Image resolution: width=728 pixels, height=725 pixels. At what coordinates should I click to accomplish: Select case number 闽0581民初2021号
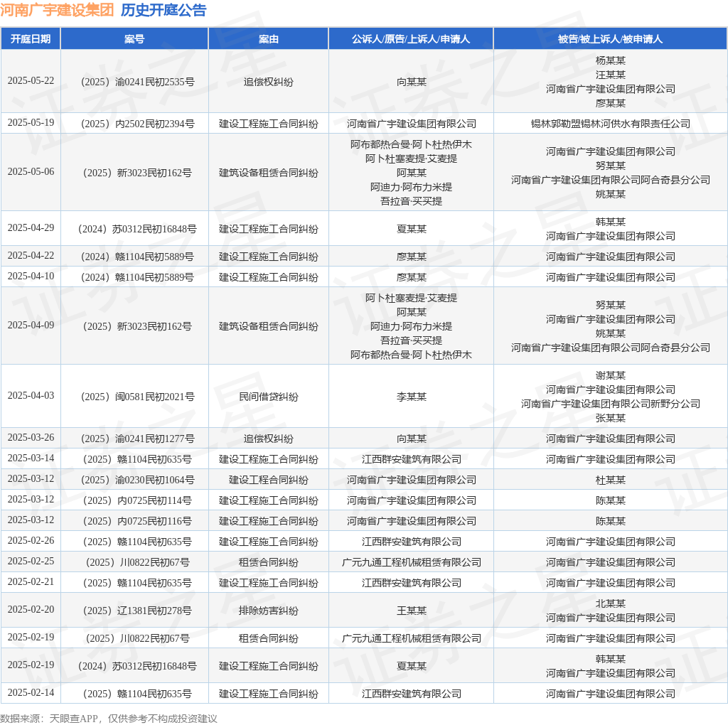[137, 397]
